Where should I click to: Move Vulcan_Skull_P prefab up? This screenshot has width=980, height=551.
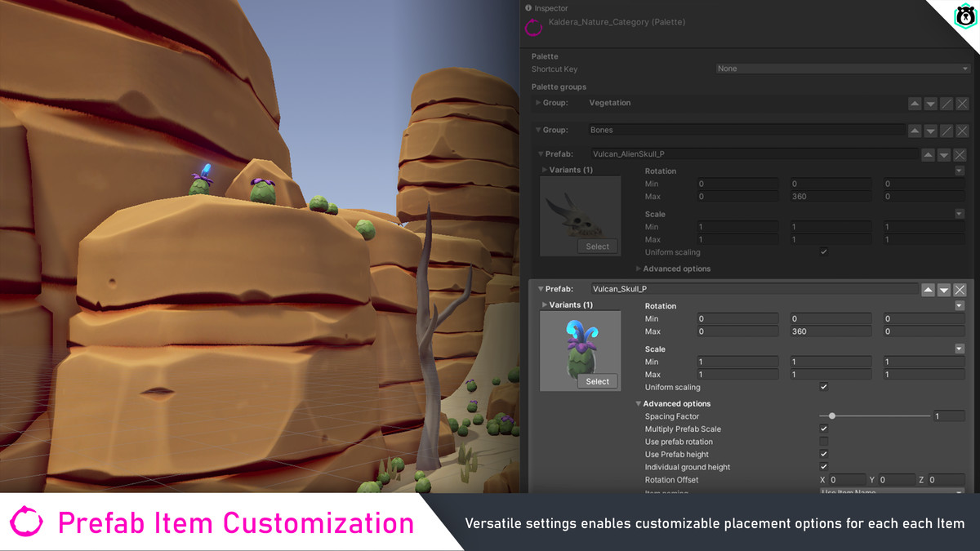(x=928, y=290)
